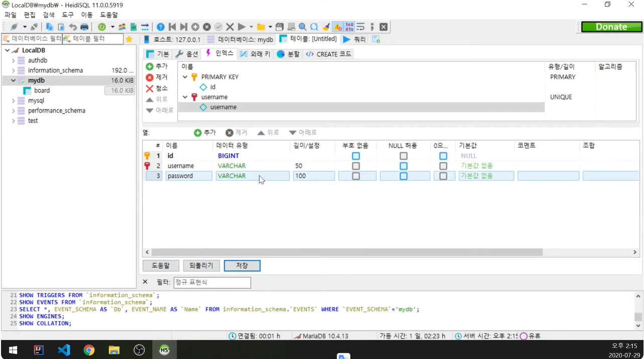Click the Run query play icon

(241, 27)
